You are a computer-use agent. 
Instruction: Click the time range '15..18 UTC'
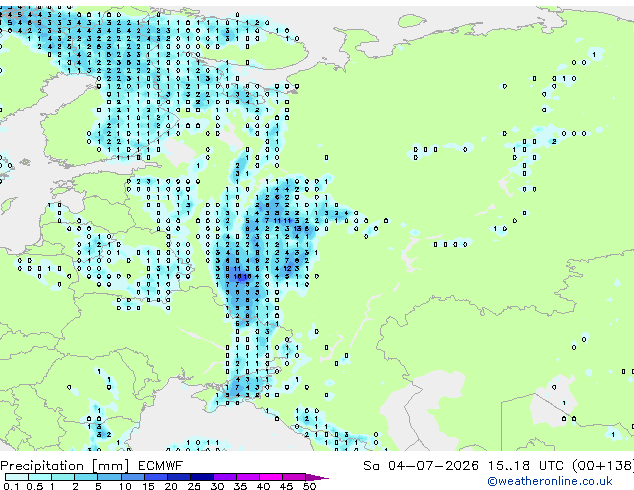tap(525, 466)
